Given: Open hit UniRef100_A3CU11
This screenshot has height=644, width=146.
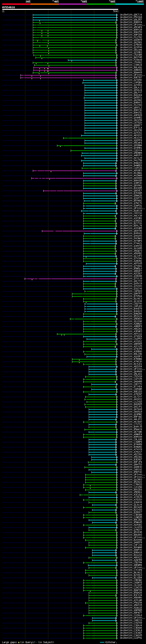Looking at the screenshot, I should [131, 495].
